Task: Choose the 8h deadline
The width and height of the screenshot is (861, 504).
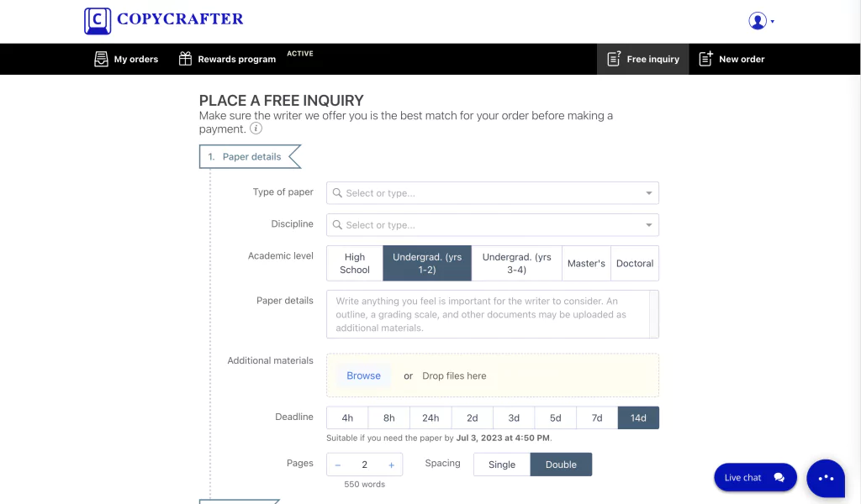Action: tap(388, 417)
